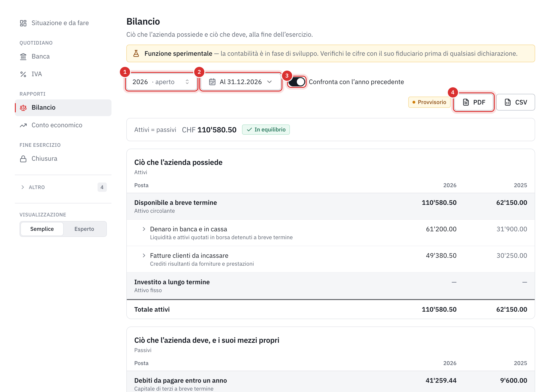
Task: Switch to Esperto view mode
Action: click(x=84, y=229)
